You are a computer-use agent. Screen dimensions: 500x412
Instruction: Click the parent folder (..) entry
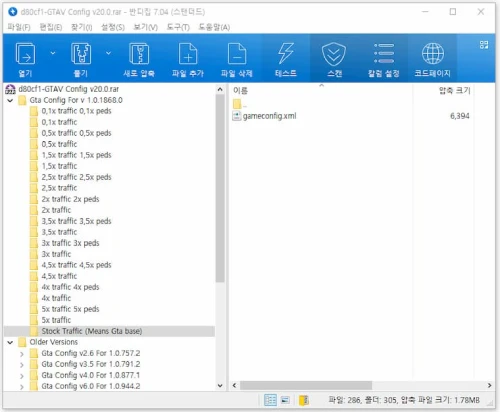point(240,104)
